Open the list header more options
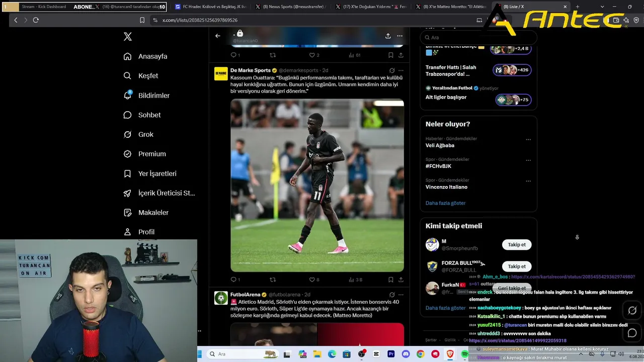The width and height of the screenshot is (644, 362). coord(399,36)
